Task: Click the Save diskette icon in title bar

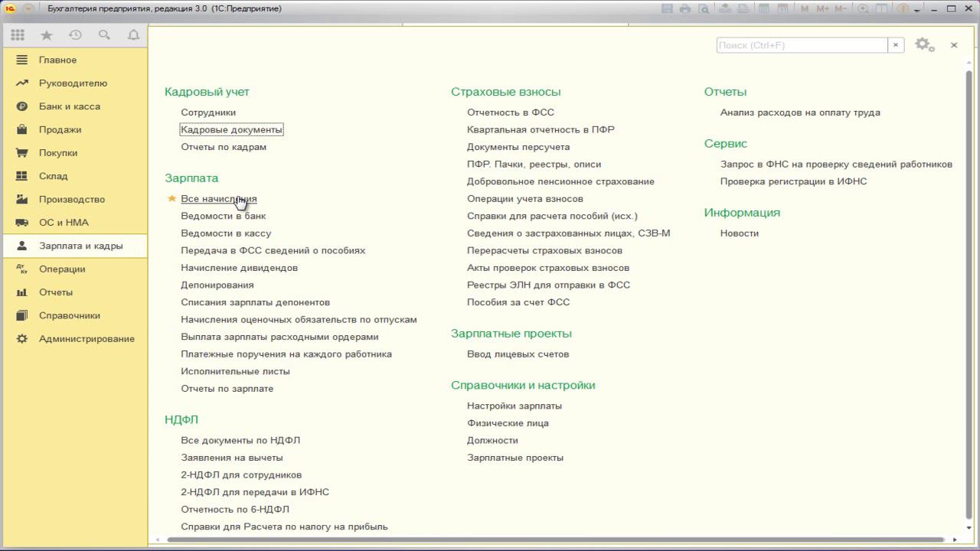Action: [x=667, y=8]
